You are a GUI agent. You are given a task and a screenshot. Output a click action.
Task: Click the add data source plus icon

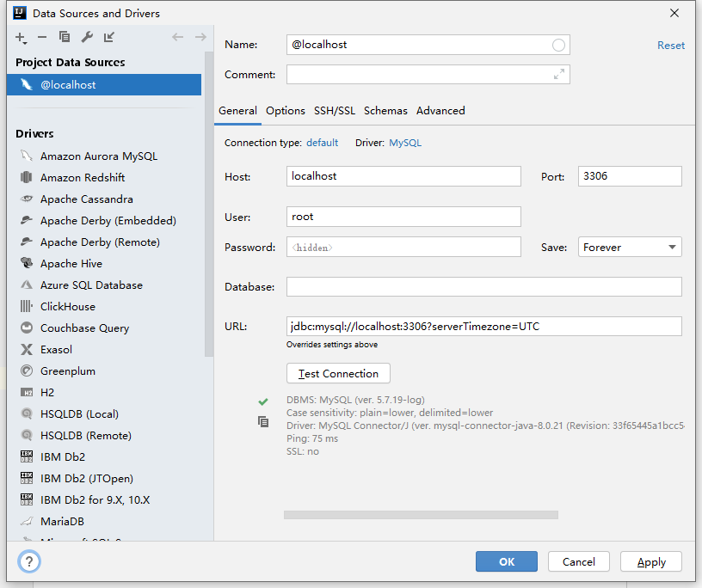pyautogui.click(x=21, y=37)
